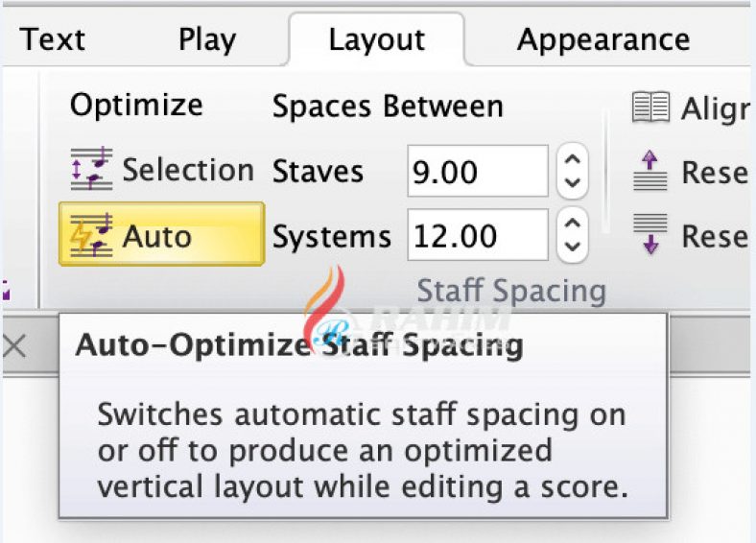Decrease the Staves spacing with down arrow
The height and width of the screenshot is (543, 756).
click(x=573, y=182)
